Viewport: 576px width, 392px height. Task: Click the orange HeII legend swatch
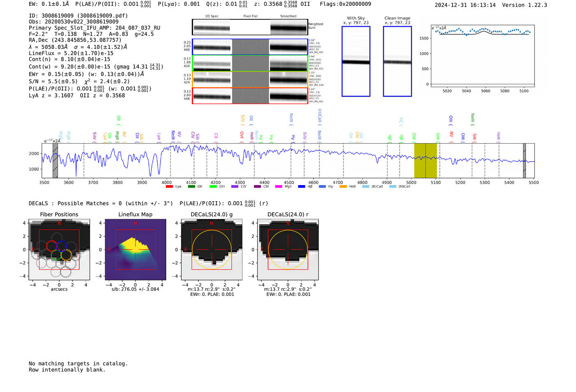coord(343,187)
